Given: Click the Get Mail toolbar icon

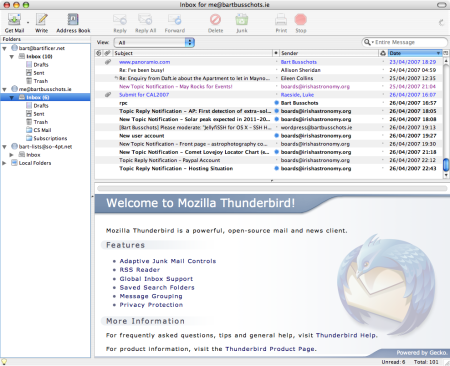Looking at the screenshot, I should 14,20.
